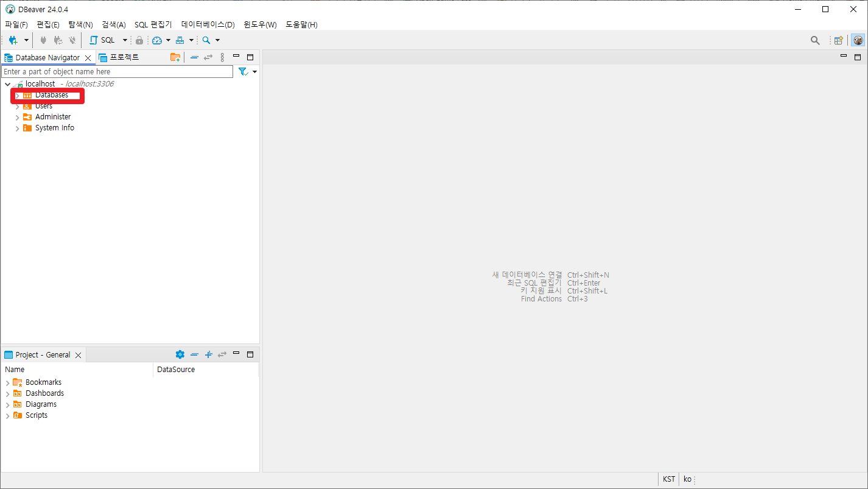
Task: Expand the Diagrams folder
Action: pyautogui.click(x=7, y=404)
